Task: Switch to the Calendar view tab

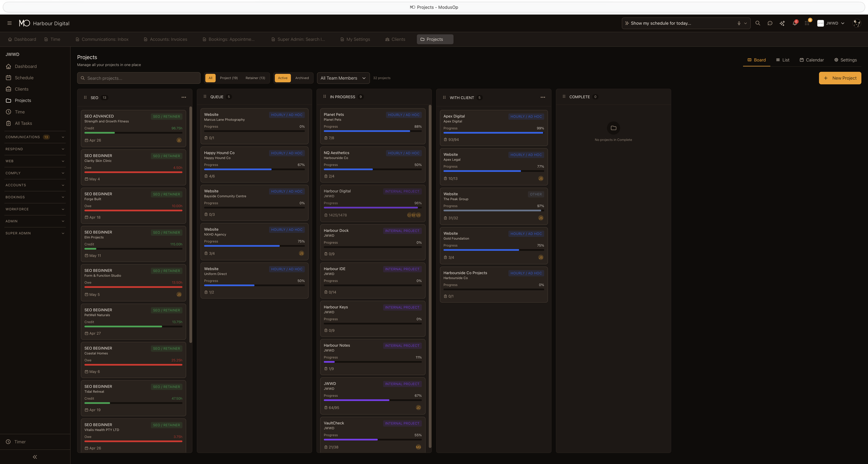Action: pos(811,60)
